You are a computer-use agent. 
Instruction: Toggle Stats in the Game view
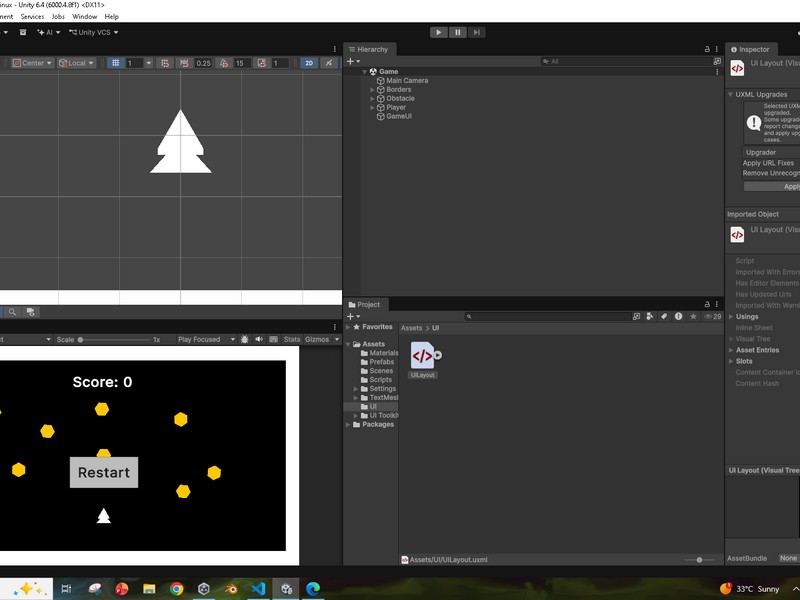[x=292, y=339]
